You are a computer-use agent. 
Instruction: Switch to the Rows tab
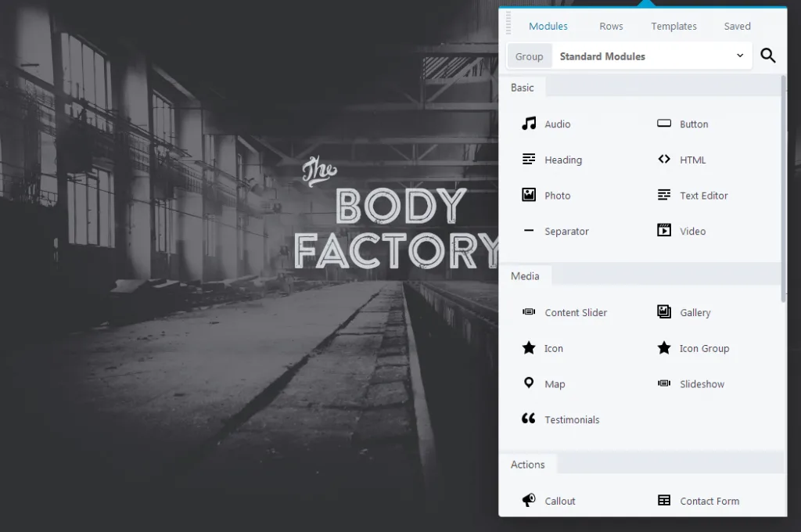611,26
